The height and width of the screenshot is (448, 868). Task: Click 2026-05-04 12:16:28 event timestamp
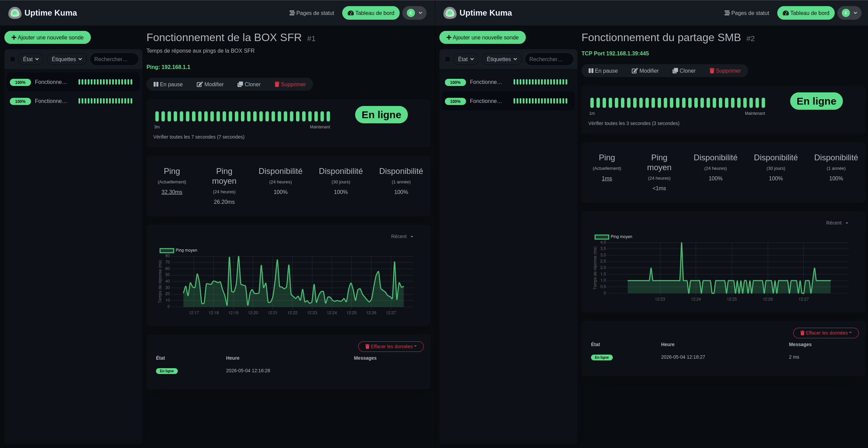248,371
